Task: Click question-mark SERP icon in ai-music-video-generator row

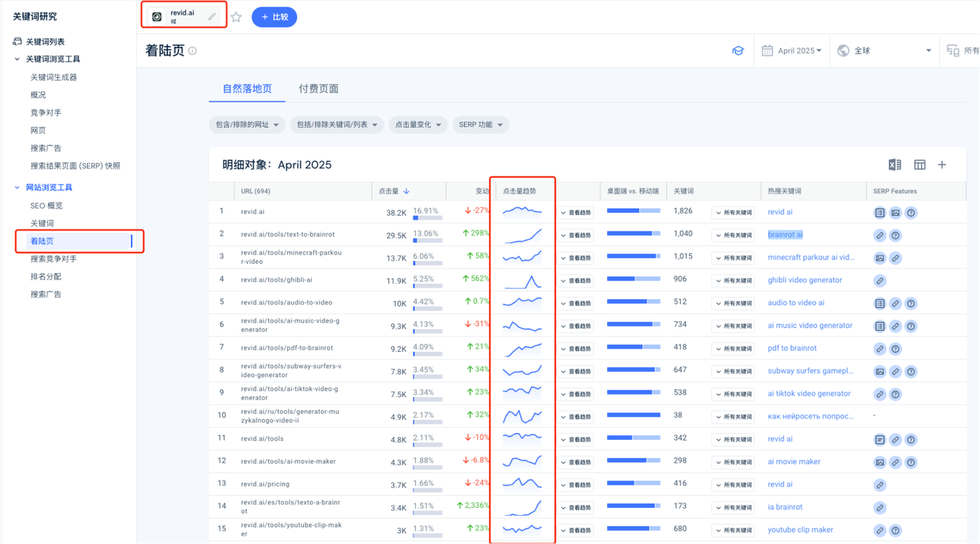Action: coord(911,326)
